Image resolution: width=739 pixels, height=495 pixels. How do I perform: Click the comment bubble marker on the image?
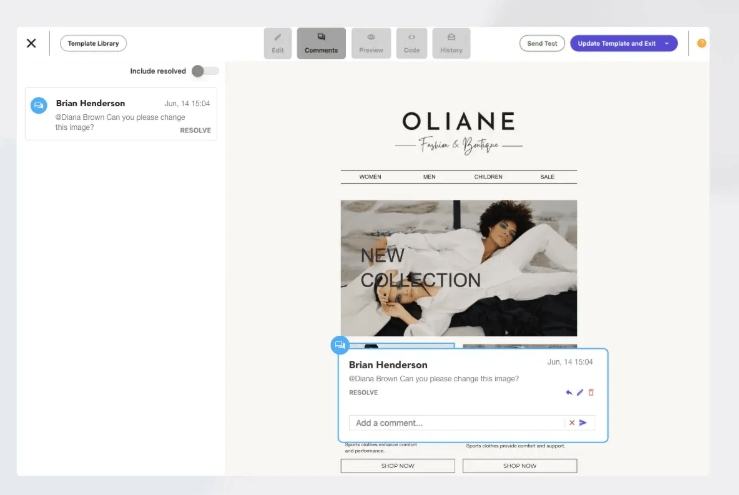(339, 345)
